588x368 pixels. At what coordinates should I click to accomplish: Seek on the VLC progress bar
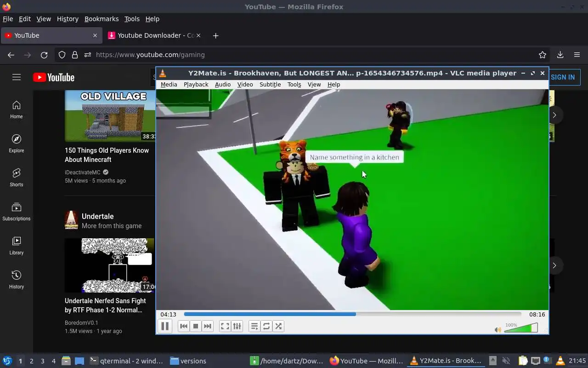(352, 314)
